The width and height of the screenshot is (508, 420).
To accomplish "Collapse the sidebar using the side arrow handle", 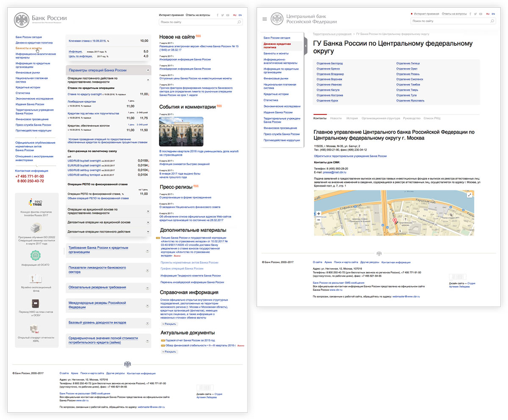I will (x=306, y=46).
